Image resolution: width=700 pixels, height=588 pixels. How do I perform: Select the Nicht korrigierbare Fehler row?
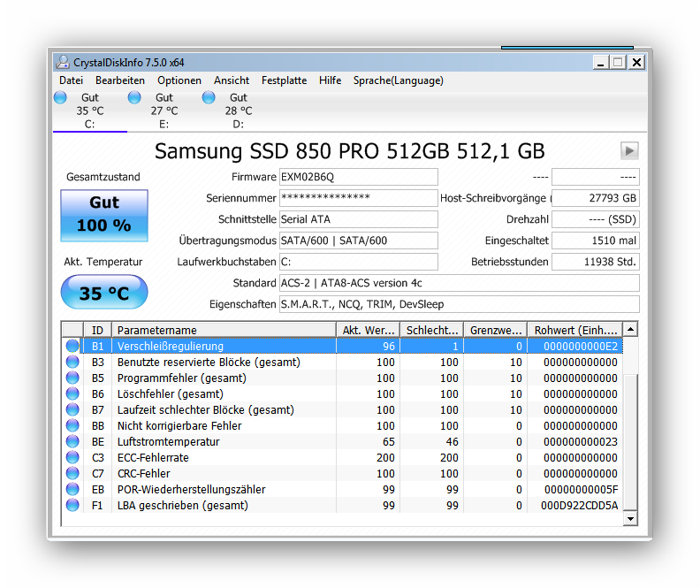tap(342, 426)
